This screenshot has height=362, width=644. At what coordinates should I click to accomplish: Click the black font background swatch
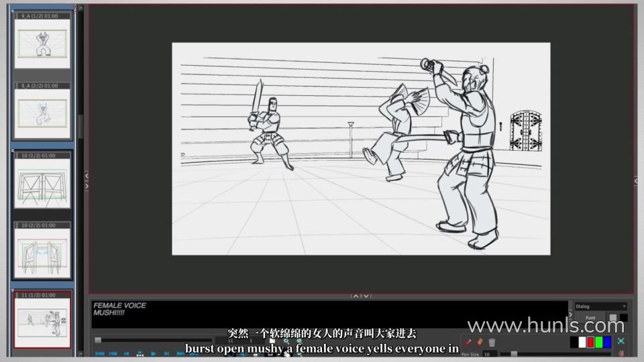[x=623, y=318]
